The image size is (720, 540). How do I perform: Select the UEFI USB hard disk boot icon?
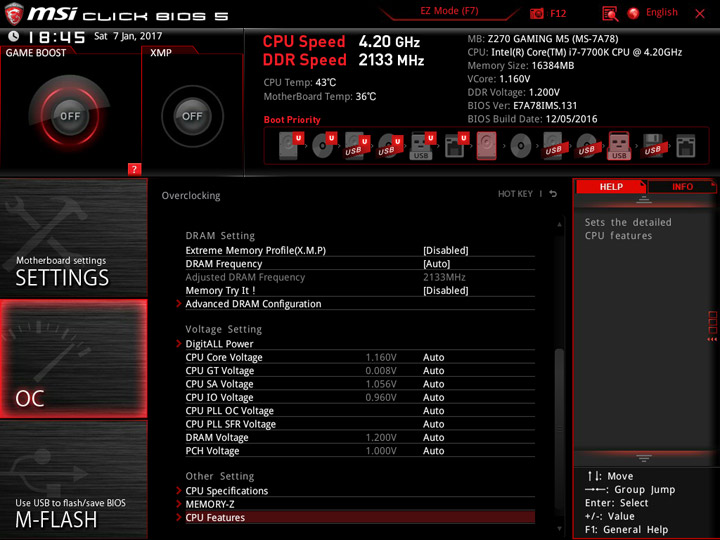[357, 146]
